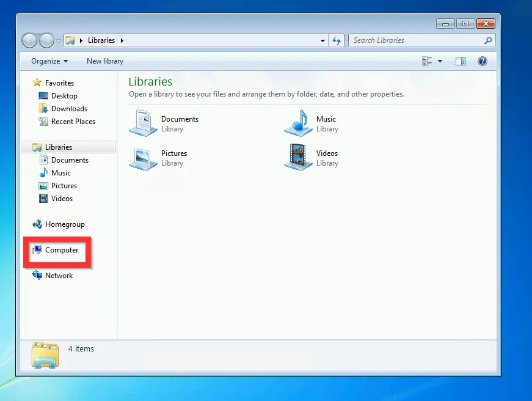Click the Change your view icon
This screenshot has height=401, width=532.
pos(427,61)
